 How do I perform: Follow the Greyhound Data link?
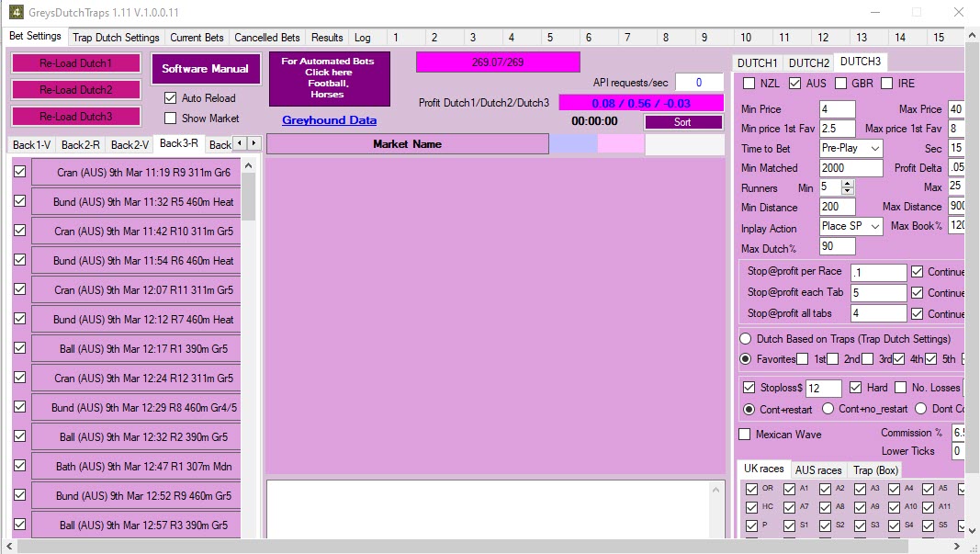(329, 120)
